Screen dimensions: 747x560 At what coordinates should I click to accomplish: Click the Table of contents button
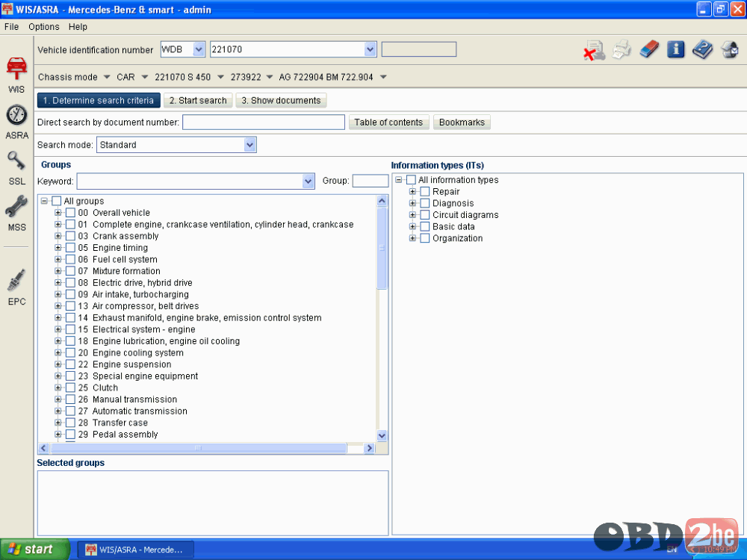(x=388, y=122)
